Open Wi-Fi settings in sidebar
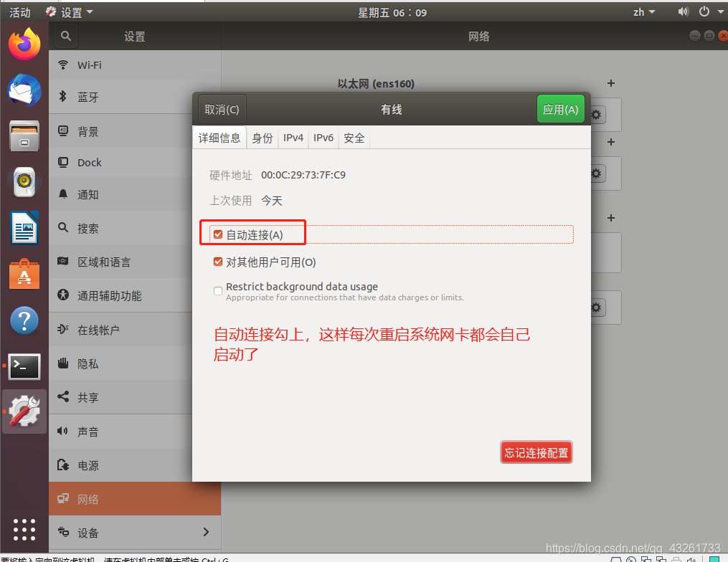The height and width of the screenshot is (562, 728). pyautogui.click(x=135, y=65)
